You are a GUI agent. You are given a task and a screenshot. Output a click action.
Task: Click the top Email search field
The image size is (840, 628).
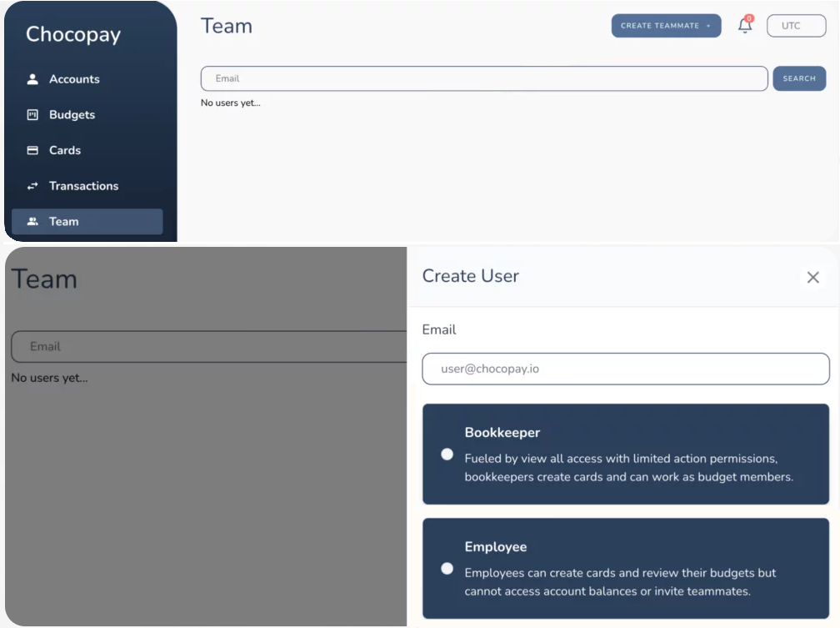coord(483,78)
